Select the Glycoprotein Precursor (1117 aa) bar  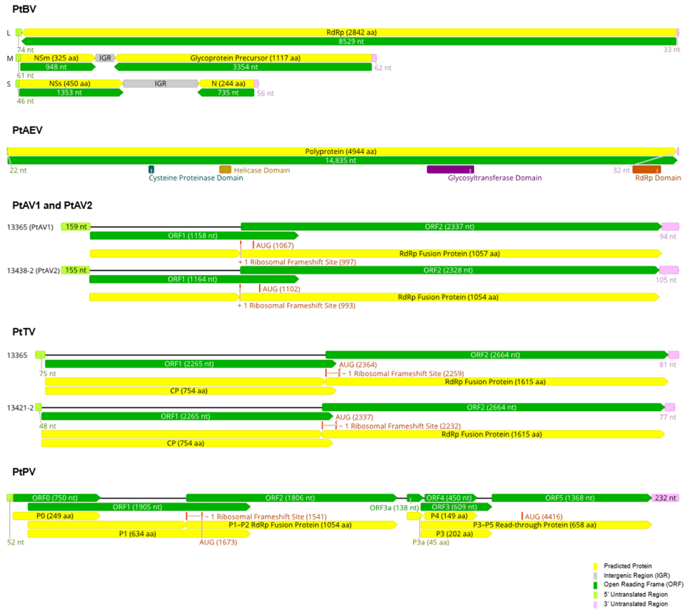pos(245,58)
